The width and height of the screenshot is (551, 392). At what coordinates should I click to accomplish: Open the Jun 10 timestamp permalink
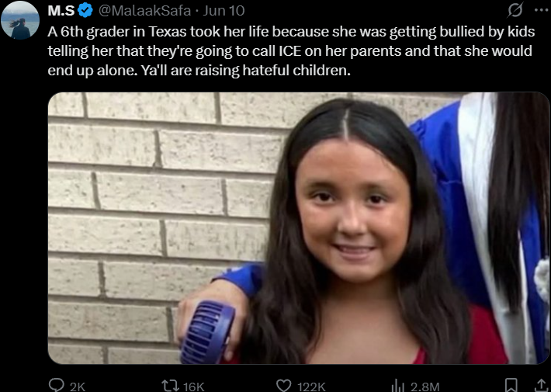[224, 11]
